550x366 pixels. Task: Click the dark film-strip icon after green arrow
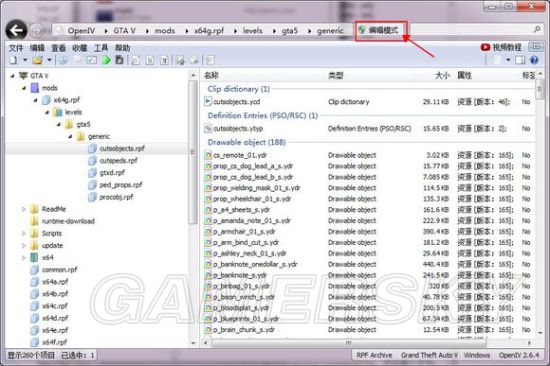point(120,60)
